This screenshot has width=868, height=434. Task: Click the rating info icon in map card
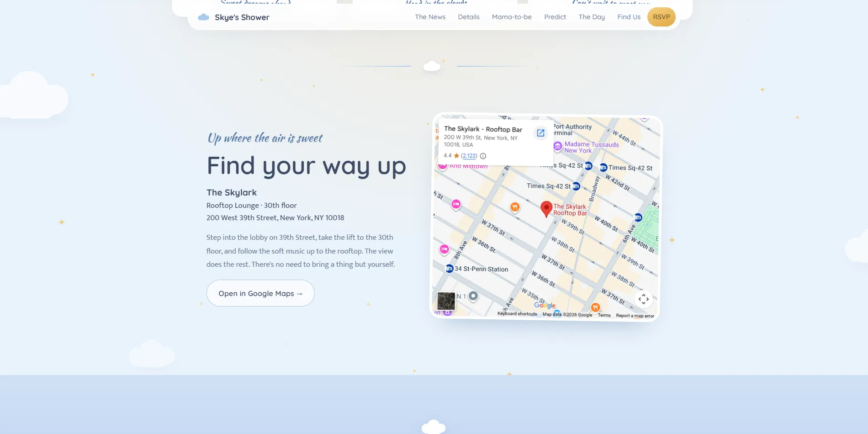pos(483,156)
